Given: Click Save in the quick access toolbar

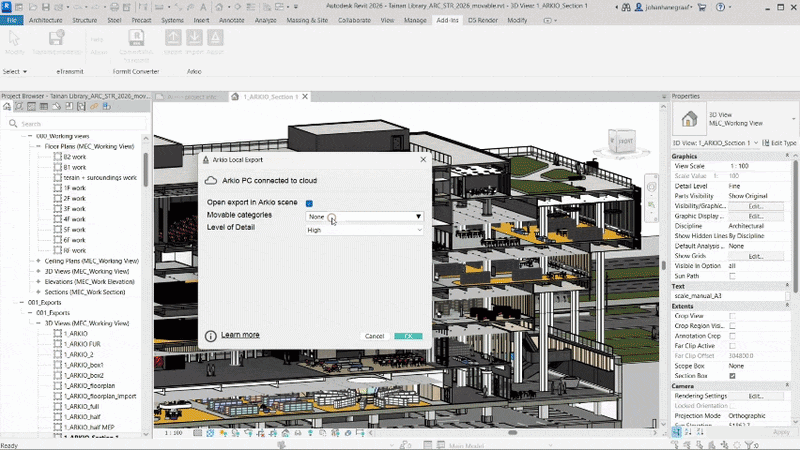Looking at the screenshot, I should (x=46, y=7).
